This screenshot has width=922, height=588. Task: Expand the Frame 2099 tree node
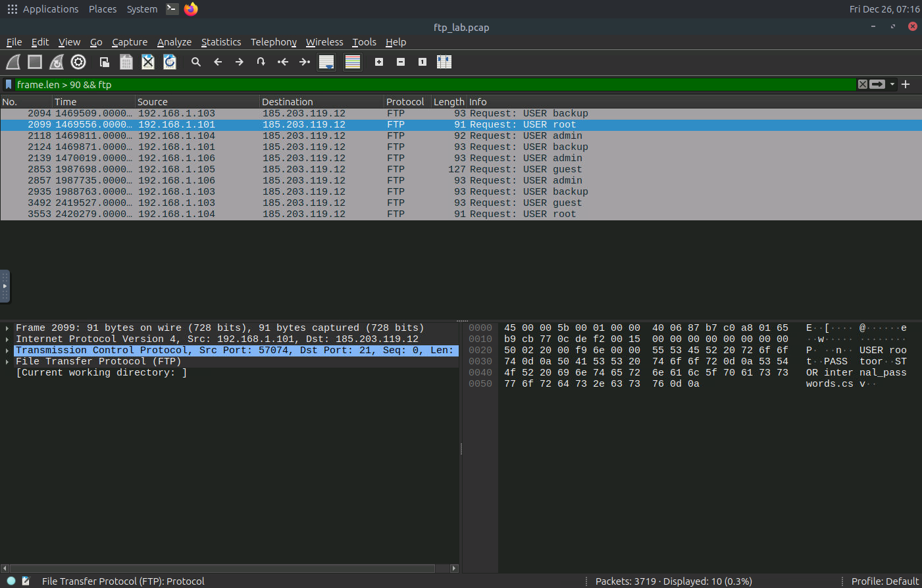click(7, 328)
